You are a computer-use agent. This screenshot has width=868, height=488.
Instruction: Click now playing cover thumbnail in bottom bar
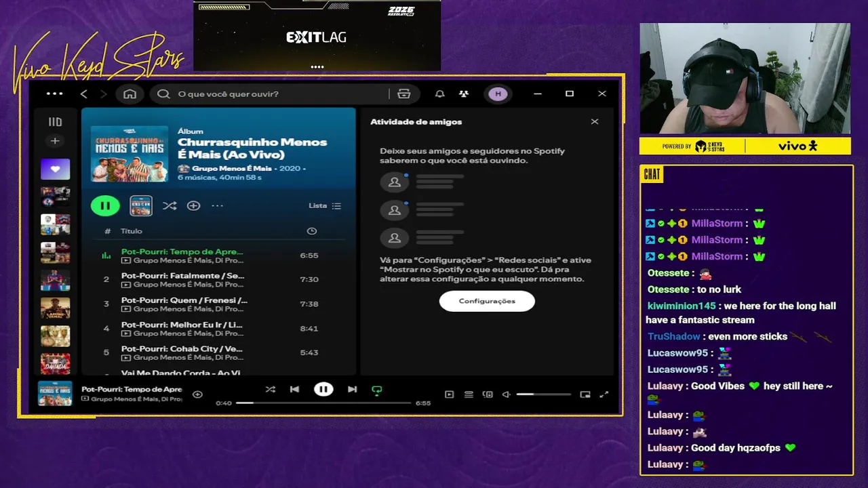click(x=55, y=394)
